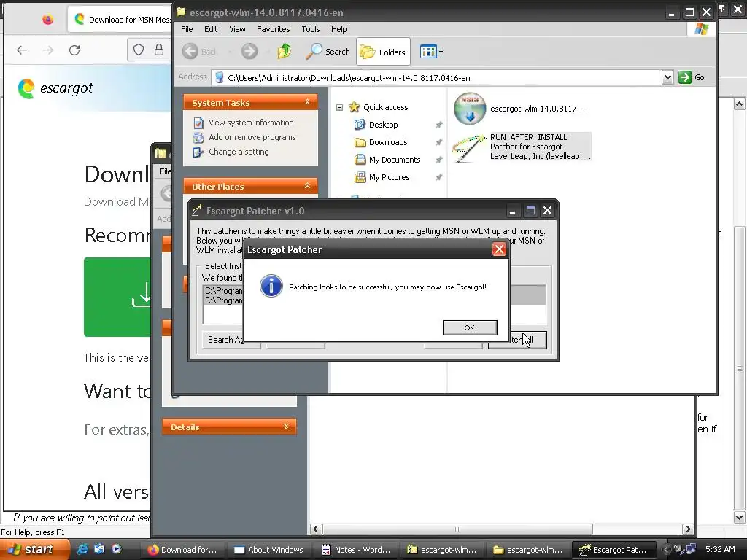Toggle the Folders pane button
The image size is (747, 560).
click(x=383, y=52)
